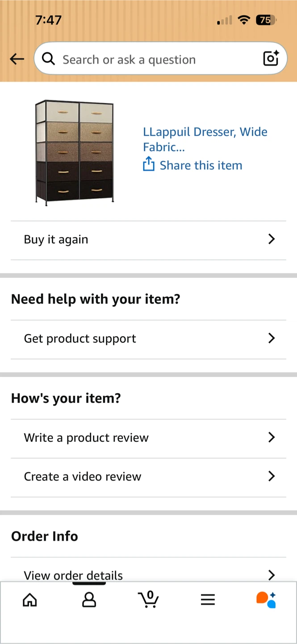Expand Create a video review chevron
The width and height of the screenshot is (297, 644).
click(x=271, y=476)
